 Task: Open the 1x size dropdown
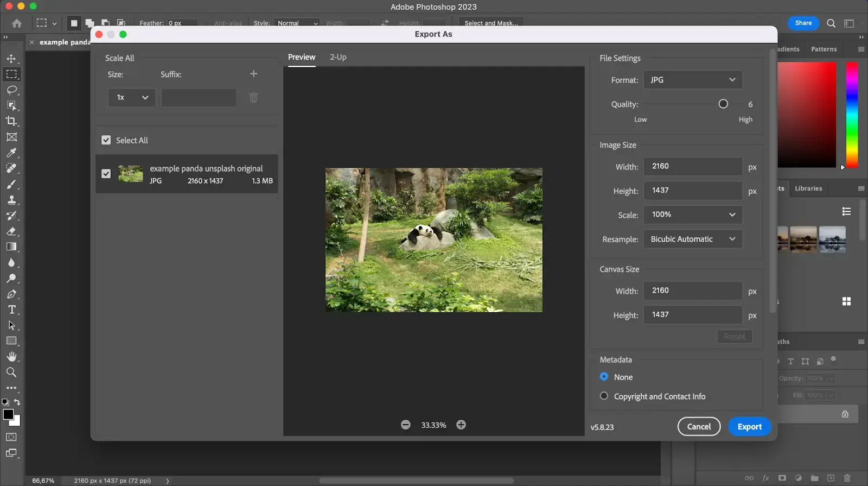pyautogui.click(x=132, y=98)
